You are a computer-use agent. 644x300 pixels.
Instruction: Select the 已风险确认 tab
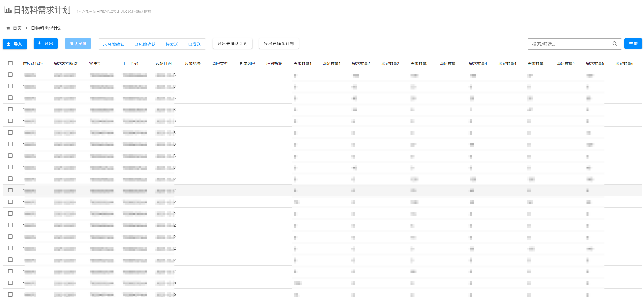pos(145,44)
